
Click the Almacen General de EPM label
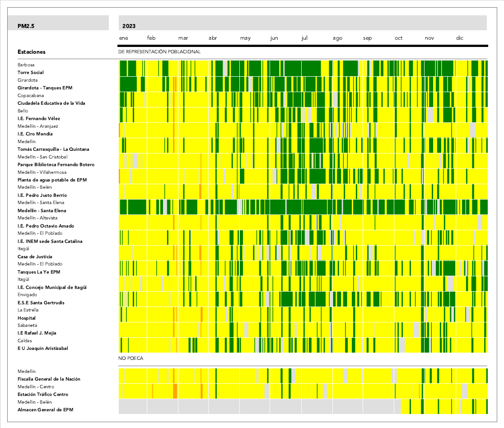pyautogui.click(x=45, y=410)
